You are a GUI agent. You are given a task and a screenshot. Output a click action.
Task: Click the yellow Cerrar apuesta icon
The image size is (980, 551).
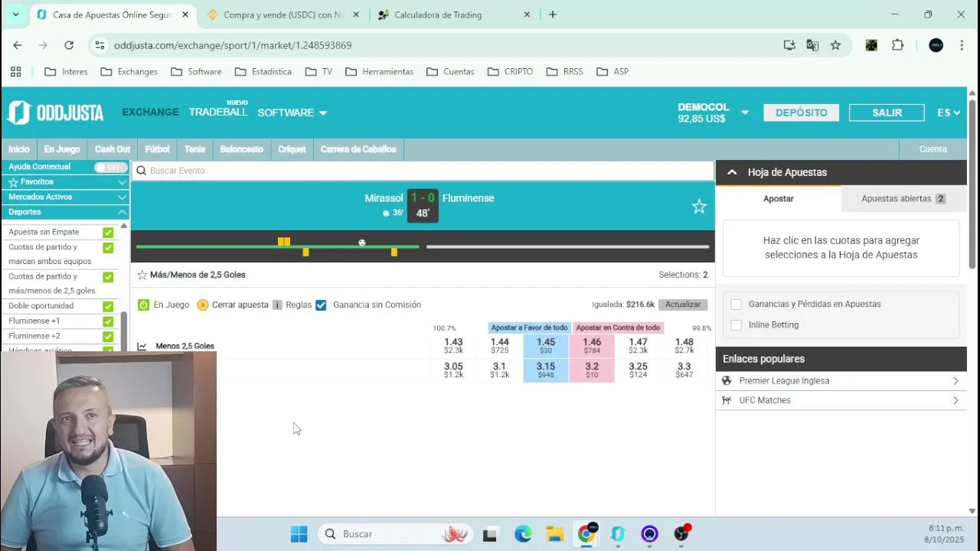[203, 305]
